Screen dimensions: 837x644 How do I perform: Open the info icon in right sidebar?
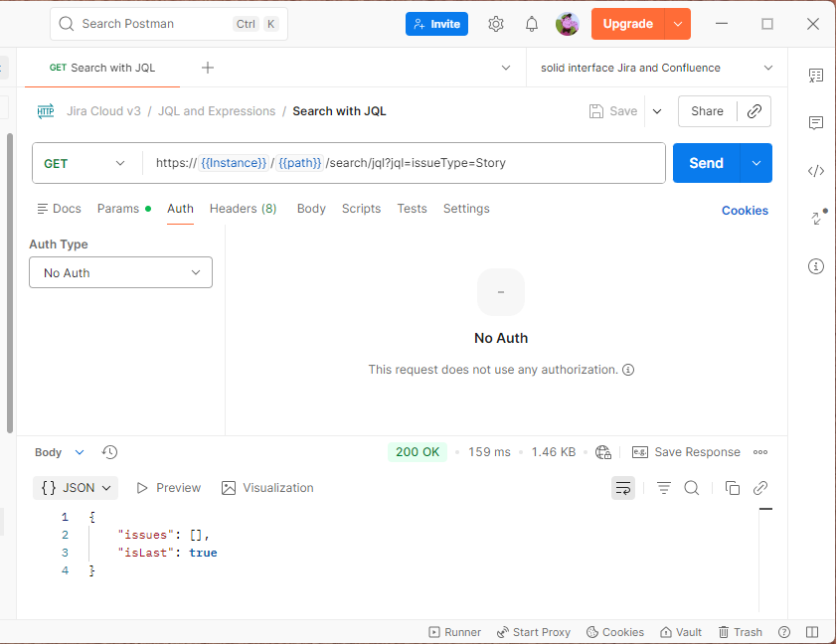pos(816,265)
